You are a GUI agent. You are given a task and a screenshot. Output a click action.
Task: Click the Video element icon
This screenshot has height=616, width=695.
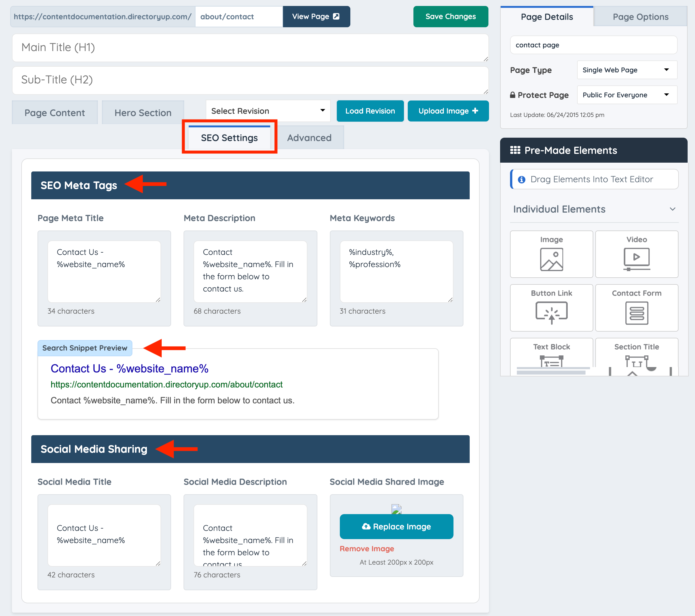(x=636, y=259)
